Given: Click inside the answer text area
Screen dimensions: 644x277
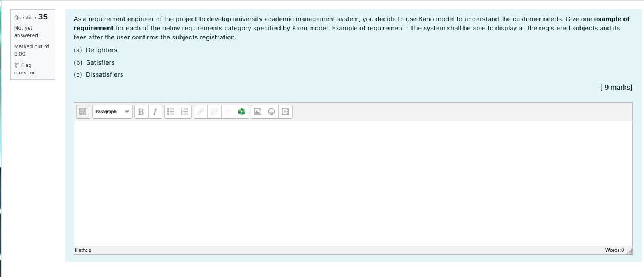Looking at the screenshot, I should (353, 184).
